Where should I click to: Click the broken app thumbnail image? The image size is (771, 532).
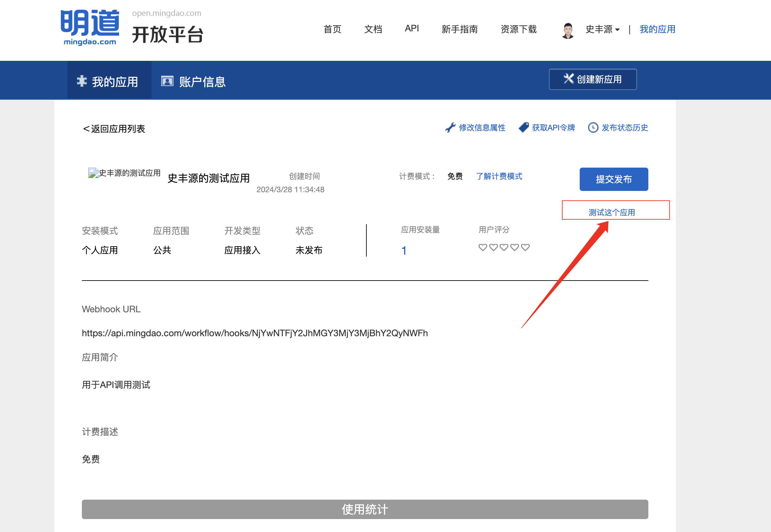[x=93, y=173]
